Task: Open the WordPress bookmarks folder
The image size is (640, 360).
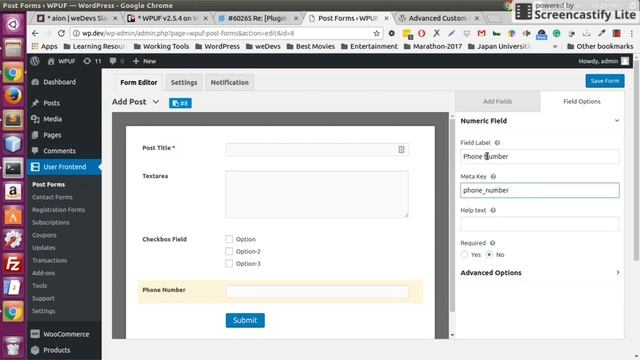Action: tap(218, 47)
